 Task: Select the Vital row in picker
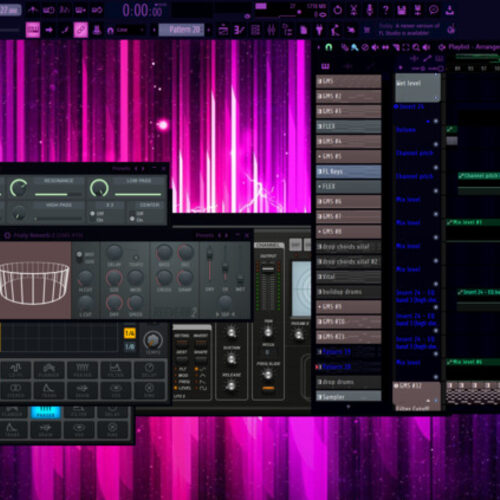348,277
